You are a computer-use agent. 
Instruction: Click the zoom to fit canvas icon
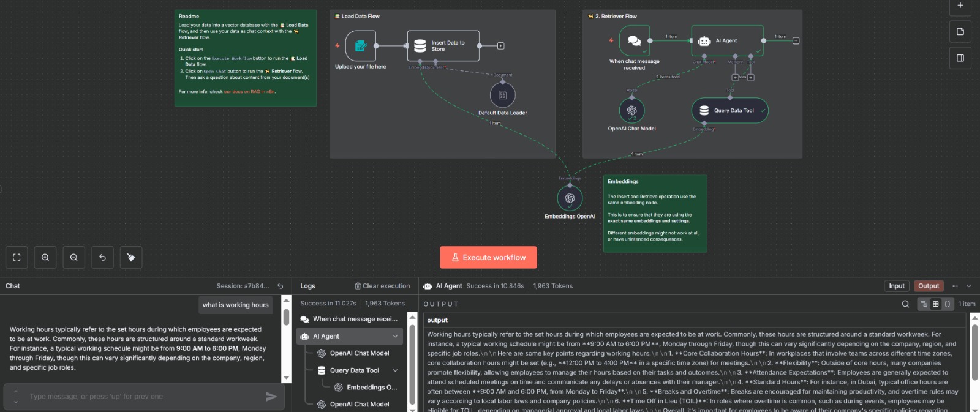(x=17, y=258)
